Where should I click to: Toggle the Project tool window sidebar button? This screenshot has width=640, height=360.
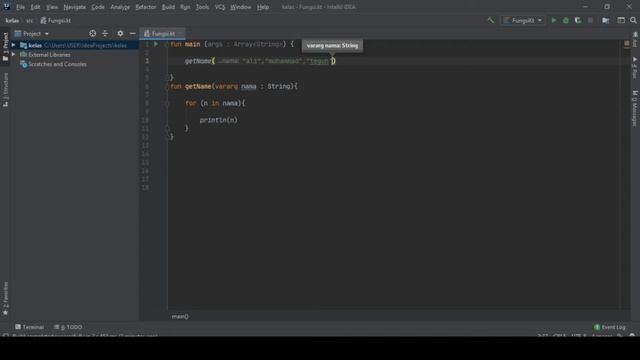point(5,47)
